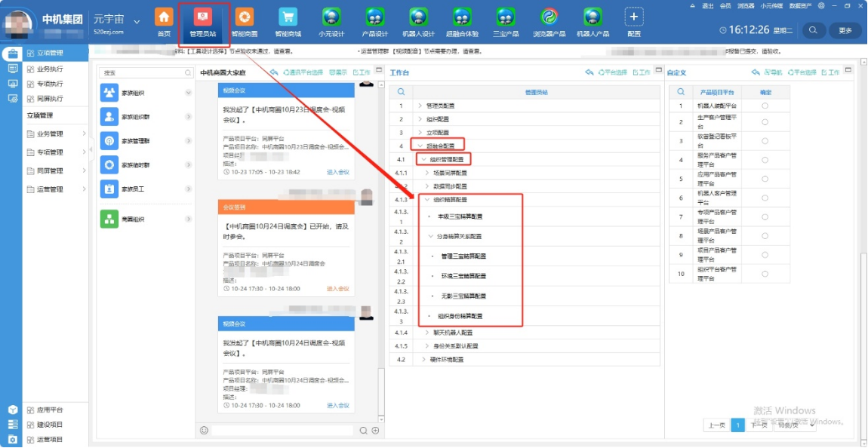
Task: Select the radio for 应用产品客户管理平台
Action: click(765, 179)
